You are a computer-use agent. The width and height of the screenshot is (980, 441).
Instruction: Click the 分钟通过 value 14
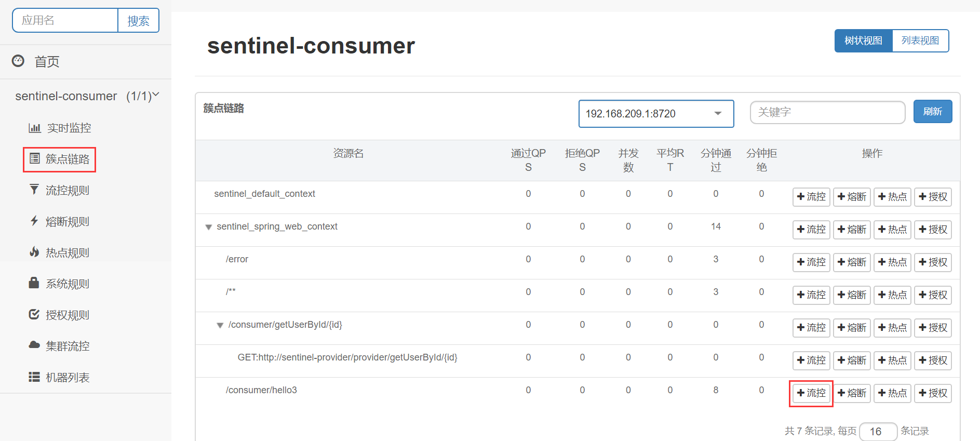tap(716, 226)
